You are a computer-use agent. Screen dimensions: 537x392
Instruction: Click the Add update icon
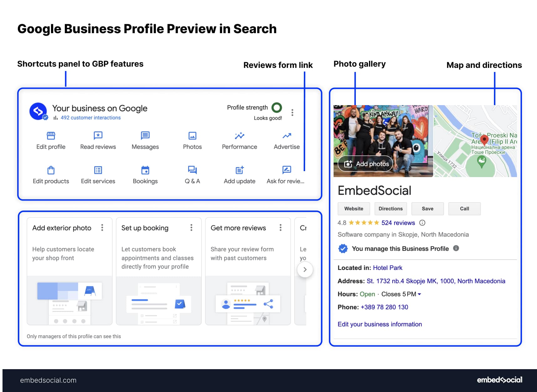[x=239, y=170]
